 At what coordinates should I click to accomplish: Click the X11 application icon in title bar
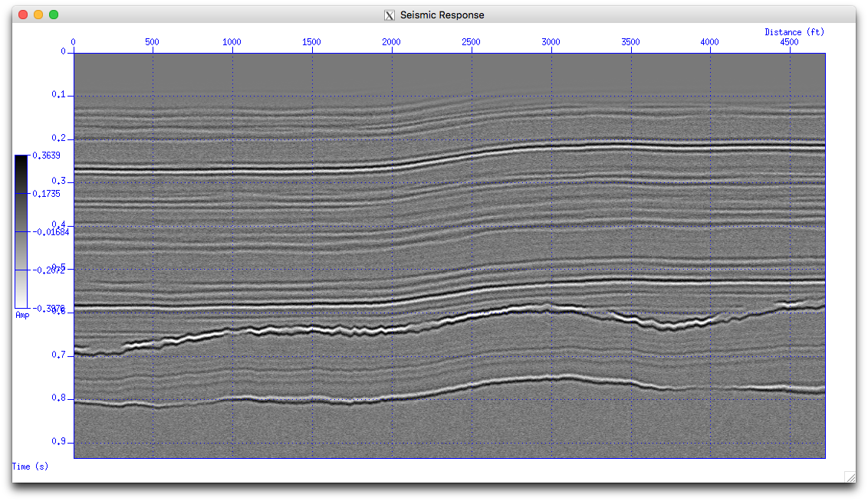390,15
